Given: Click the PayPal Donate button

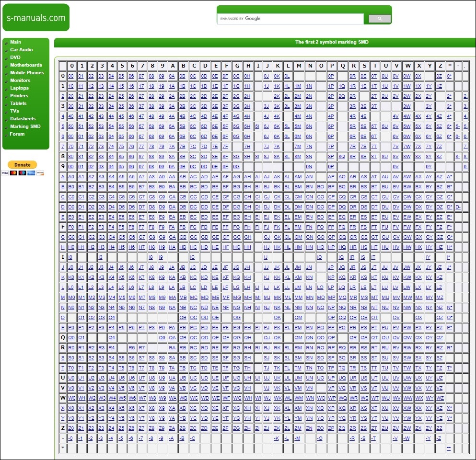Looking at the screenshot, I should [22, 165].
